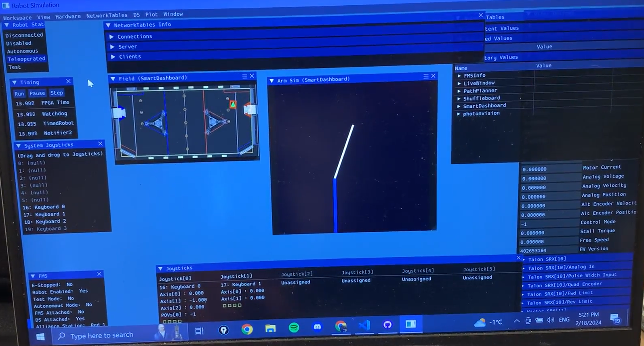Open the DS menu
644x346 pixels.
coord(137,15)
